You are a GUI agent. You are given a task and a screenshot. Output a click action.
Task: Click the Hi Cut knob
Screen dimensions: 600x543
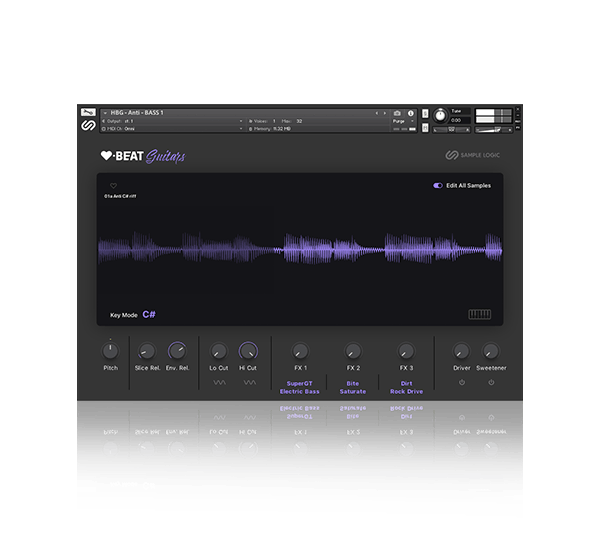pyautogui.click(x=248, y=351)
